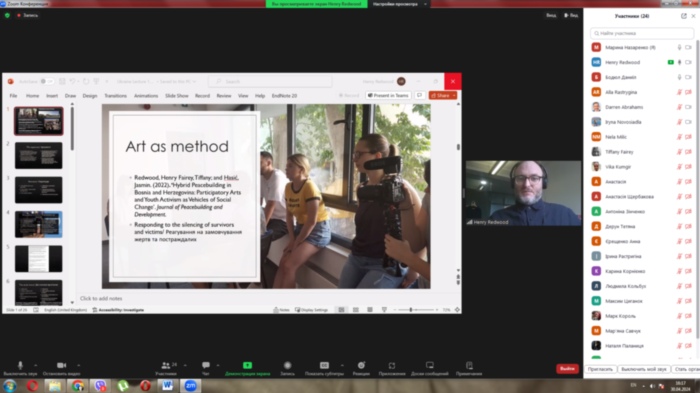The image size is (700, 393).
Task: Open the view options dropdown at top
Action: tap(400, 4)
